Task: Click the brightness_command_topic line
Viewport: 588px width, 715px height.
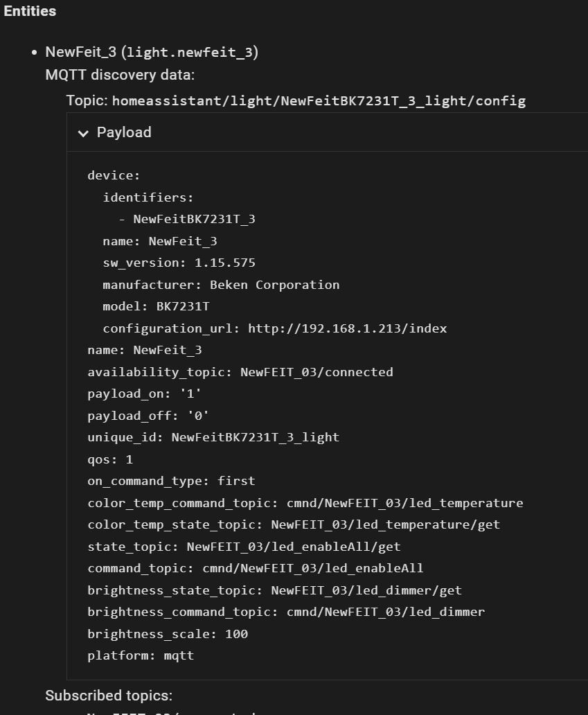Action: point(285,612)
